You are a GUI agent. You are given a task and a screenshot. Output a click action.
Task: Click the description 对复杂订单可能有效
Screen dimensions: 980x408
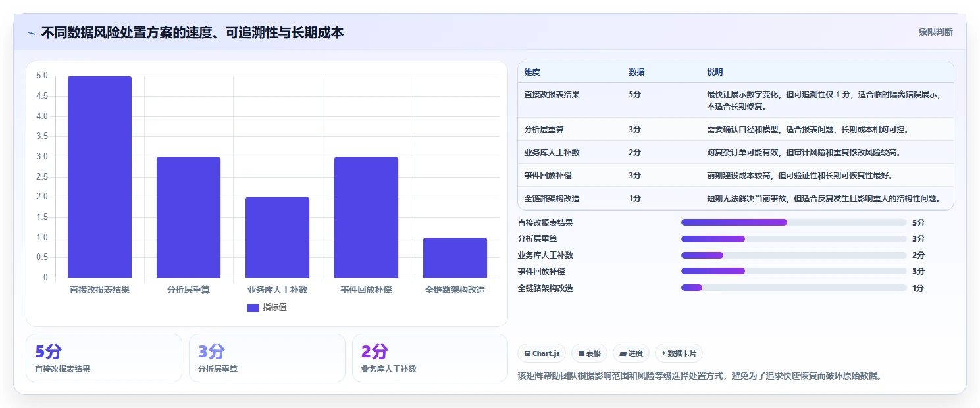(x=804, y=153)
